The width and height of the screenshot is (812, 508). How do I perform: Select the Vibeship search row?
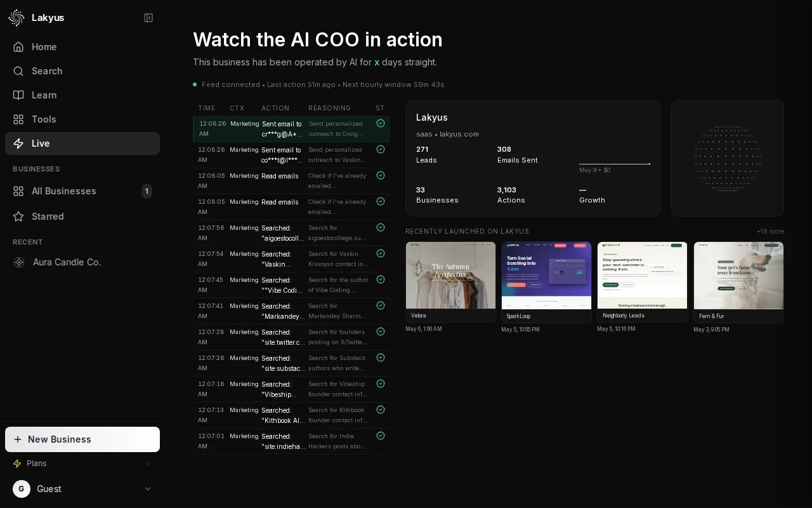292,389
